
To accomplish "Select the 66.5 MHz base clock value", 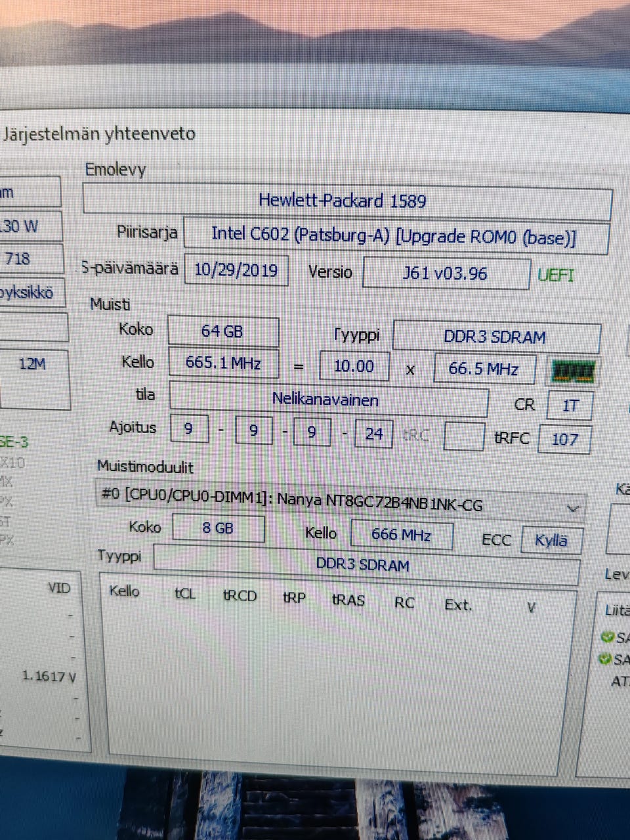I will click(484, 368).
